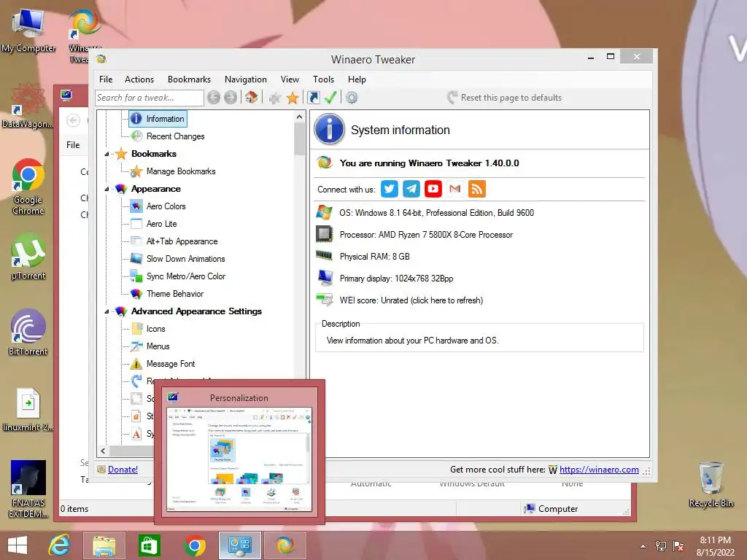Click in the Search for a tweak field
This screenshot has width=747, height=560.
coord(149,98)
